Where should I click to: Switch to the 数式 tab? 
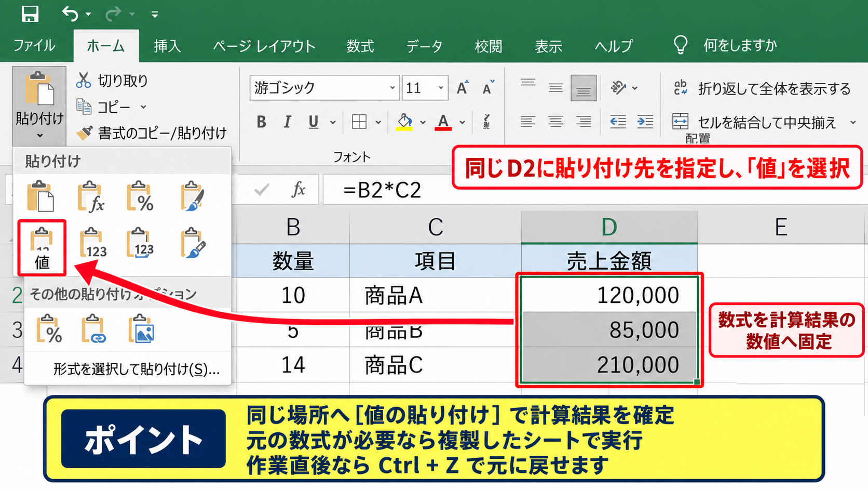360,46
